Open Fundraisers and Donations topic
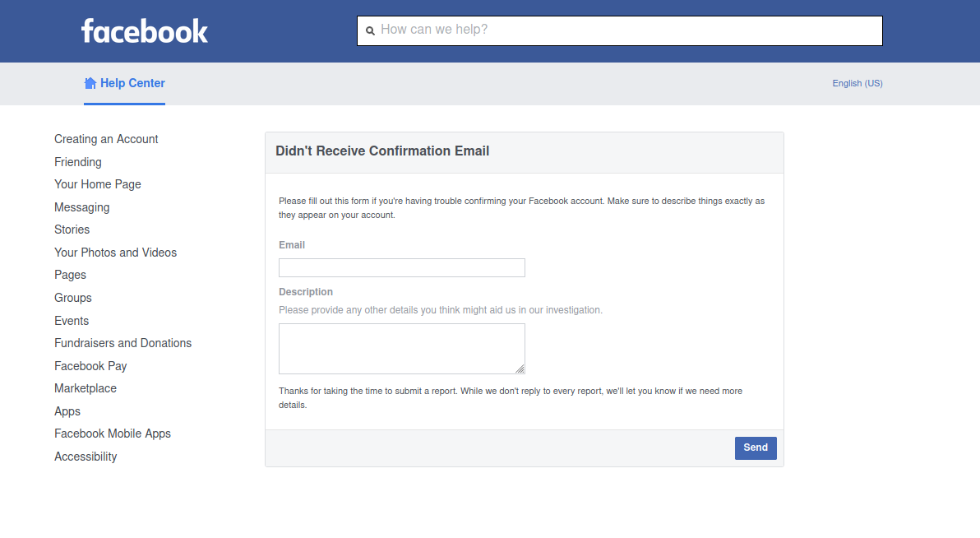 [x=123, y=343]
